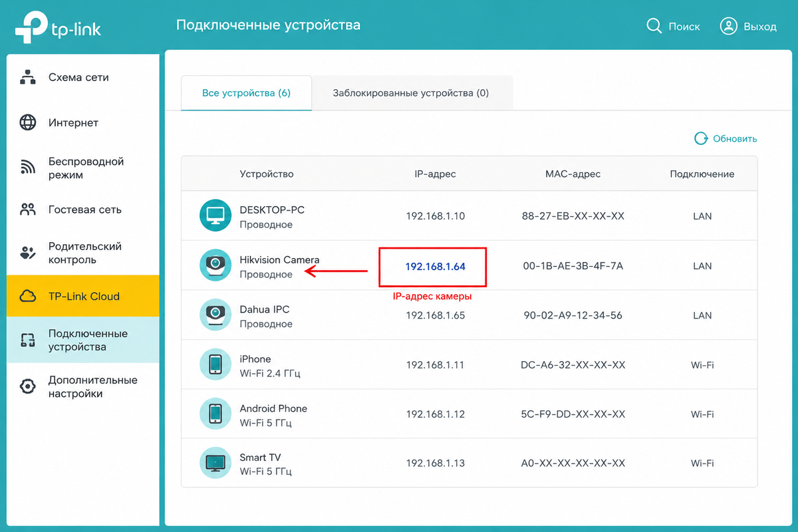798x532 pixels.
Task: Open TP-Link Cloud section
Action: pos(83,297)
